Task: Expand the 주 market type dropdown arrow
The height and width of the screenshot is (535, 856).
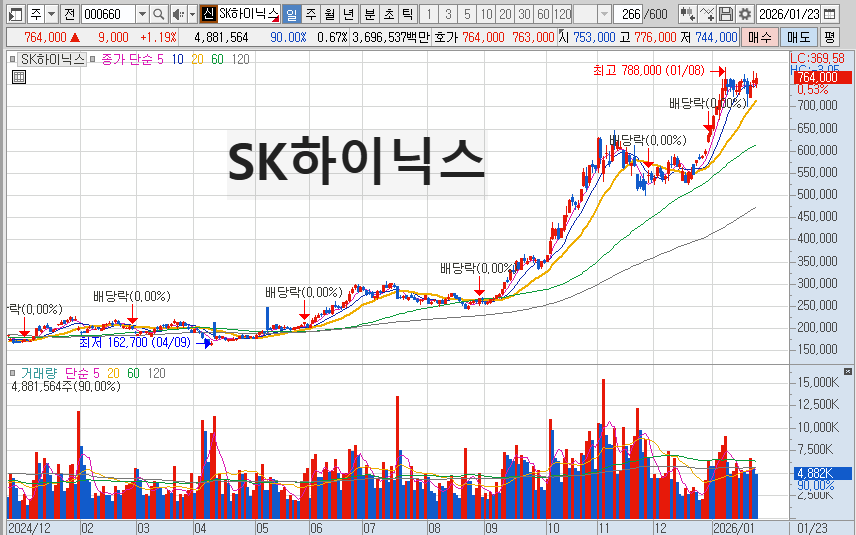Action: click(x=51, y=14)
